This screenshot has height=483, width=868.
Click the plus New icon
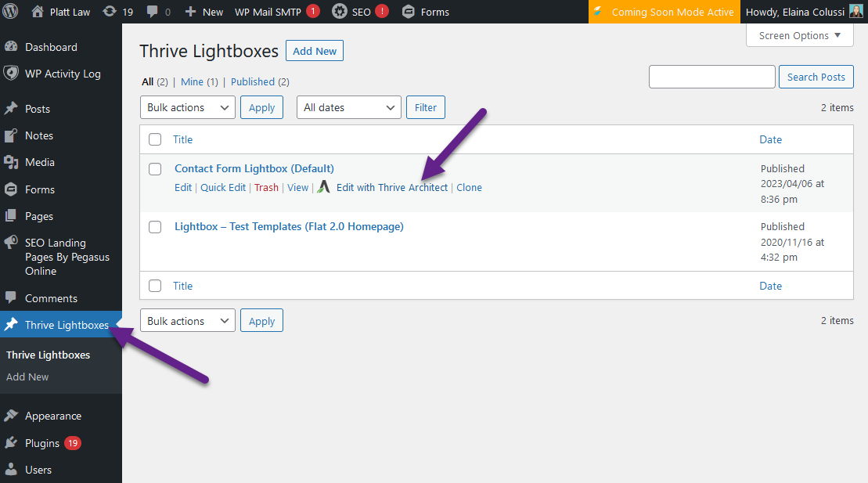[190, 12]
